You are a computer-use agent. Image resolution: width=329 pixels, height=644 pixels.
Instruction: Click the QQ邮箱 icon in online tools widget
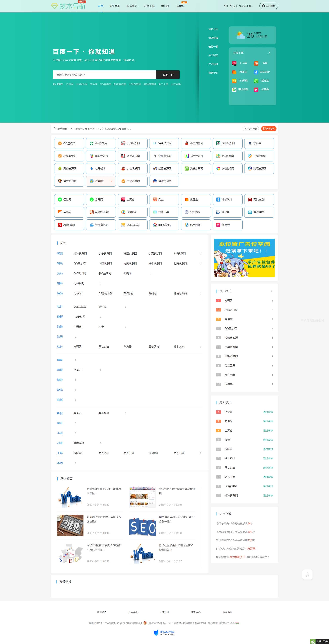234,81
